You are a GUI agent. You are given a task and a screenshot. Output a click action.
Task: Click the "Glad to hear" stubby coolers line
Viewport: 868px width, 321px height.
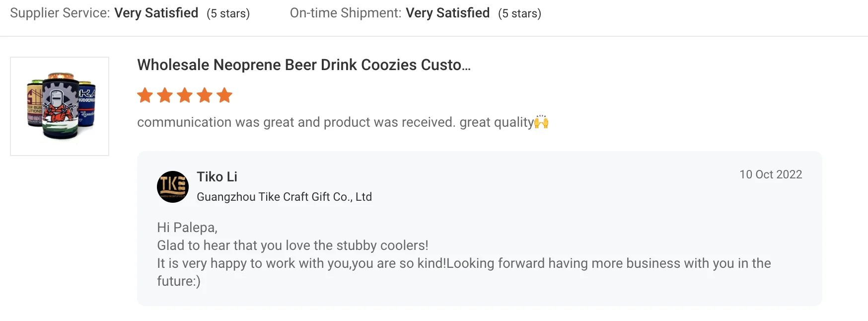[292, 245]
